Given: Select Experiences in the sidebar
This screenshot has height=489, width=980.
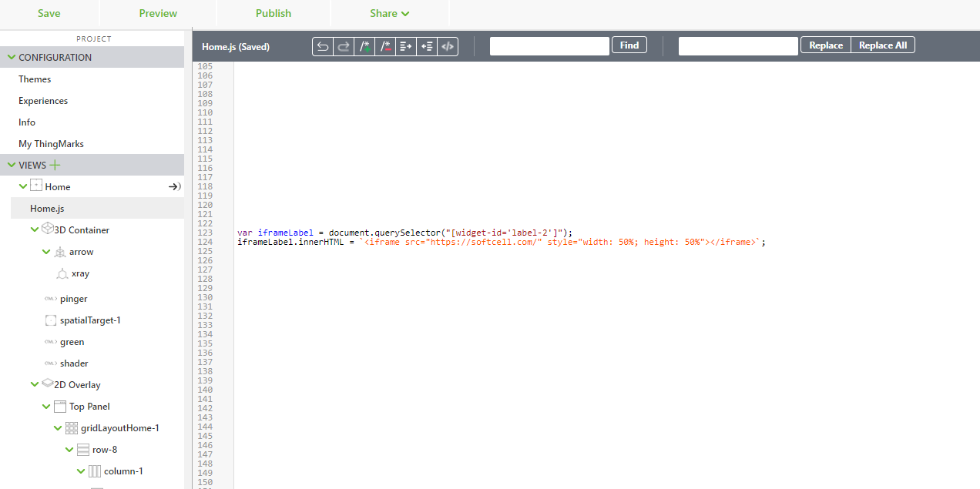Looking at the screenshot, I should pyautogui.click(x=42, y=100).
